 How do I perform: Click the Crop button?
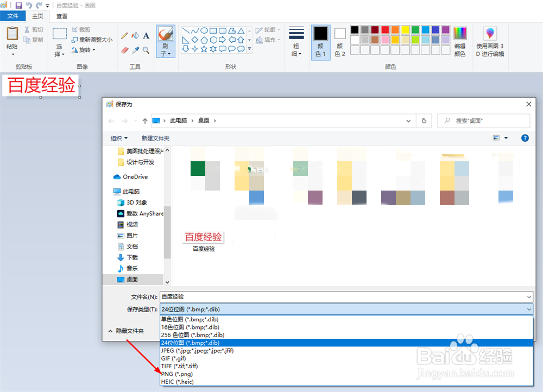pyautogui.click(x=81, y=30)
